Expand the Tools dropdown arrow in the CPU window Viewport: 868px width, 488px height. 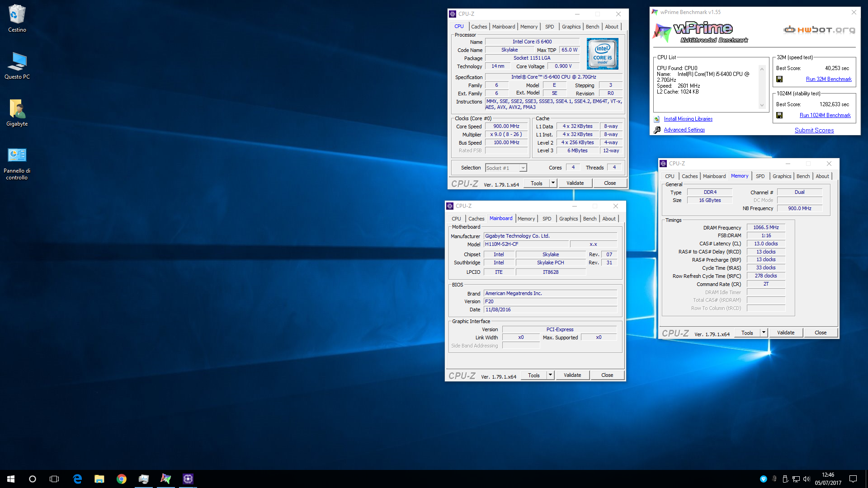click(553, 183)
